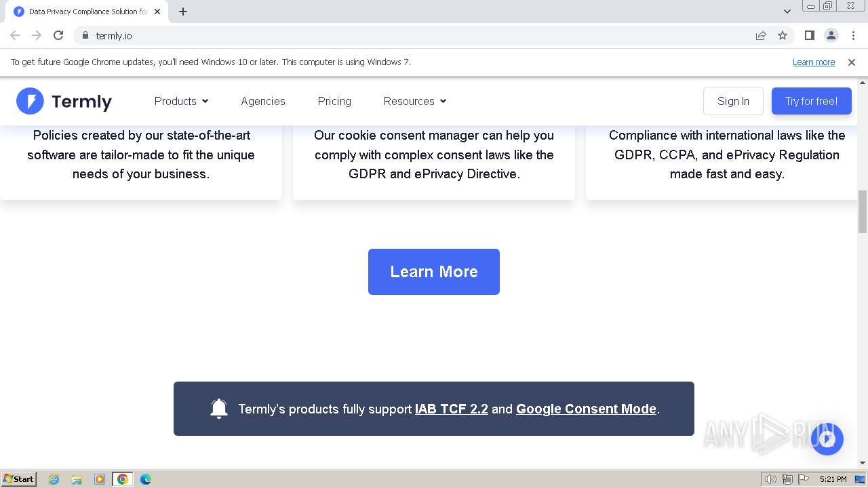Viewport: 868px width, 488px height.
Task: Open the Agencies menu item
Action: pos(263,101)
